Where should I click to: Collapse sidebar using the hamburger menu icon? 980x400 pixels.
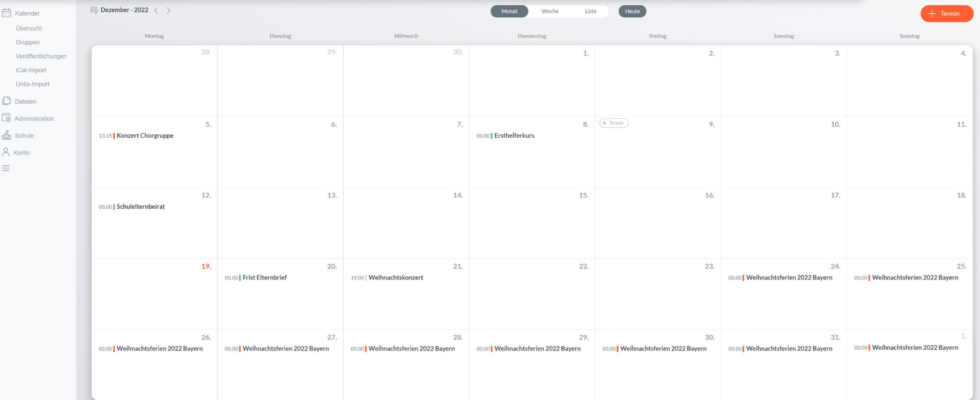pos(6,168)
